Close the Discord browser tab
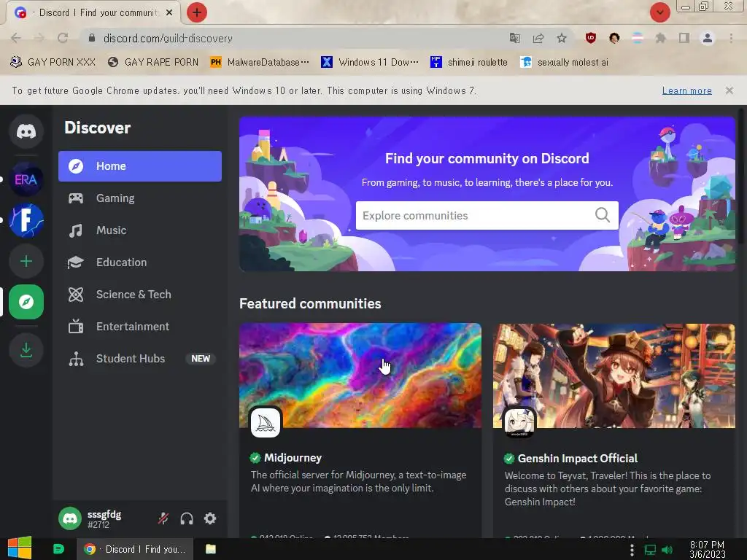The height and width of the screenshot is (560, 747). (x=169, y=13)
